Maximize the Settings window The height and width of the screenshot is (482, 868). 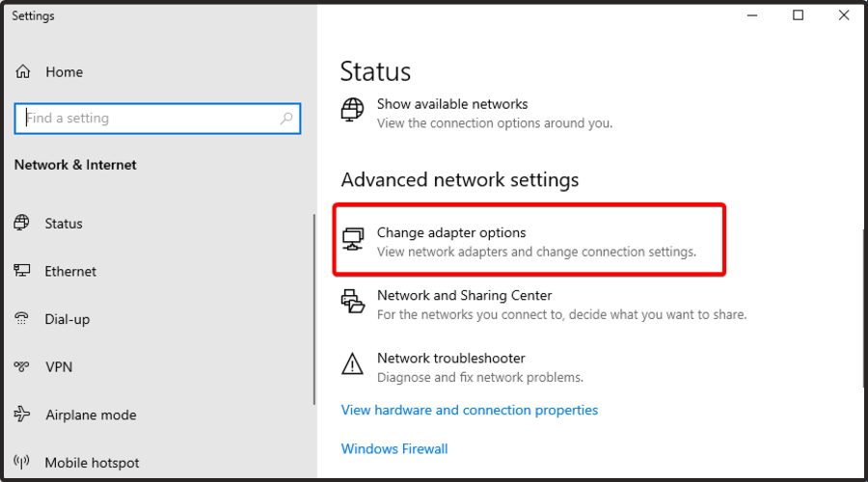coord(799,15)
